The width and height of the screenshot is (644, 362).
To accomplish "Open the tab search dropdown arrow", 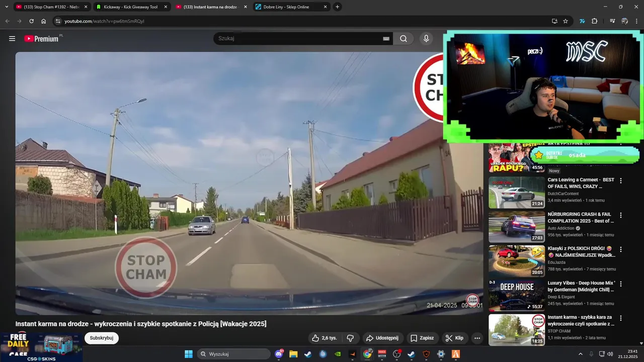I will click(7, 7).
